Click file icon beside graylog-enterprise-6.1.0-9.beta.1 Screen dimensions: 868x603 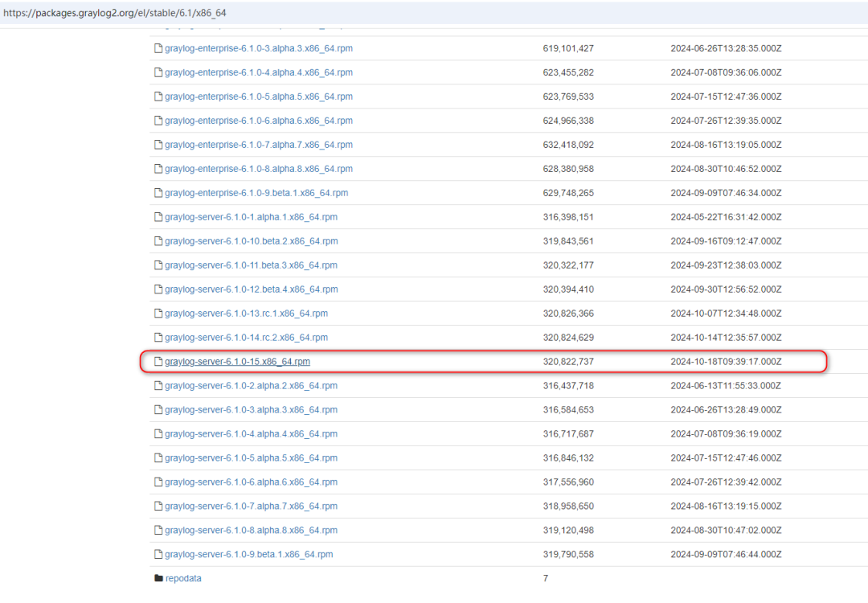click(x=158, y=193)
